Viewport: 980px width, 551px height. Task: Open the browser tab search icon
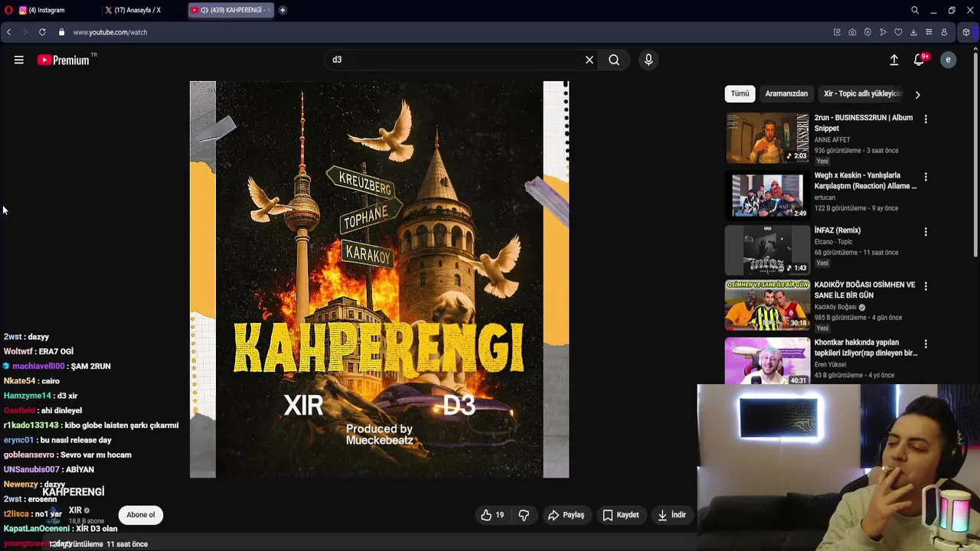coord(915,10)
